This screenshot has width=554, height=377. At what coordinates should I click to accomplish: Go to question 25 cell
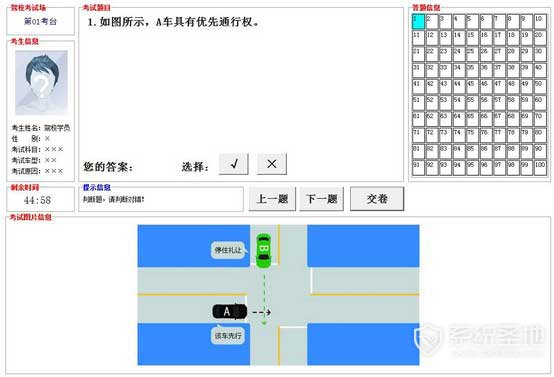coord(472,54)
